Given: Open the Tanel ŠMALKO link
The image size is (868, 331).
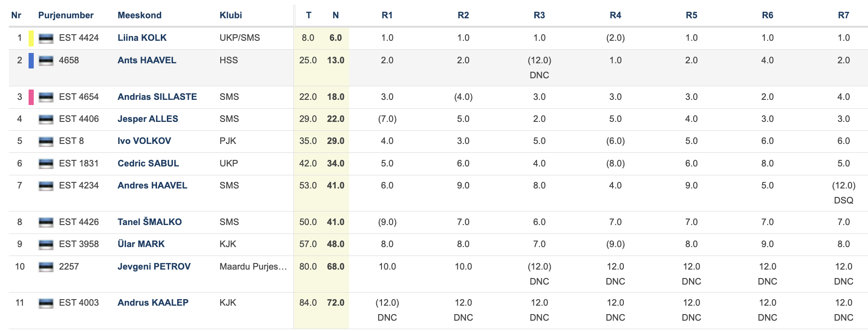Looking at the screenshot, I should click(150, 222).
